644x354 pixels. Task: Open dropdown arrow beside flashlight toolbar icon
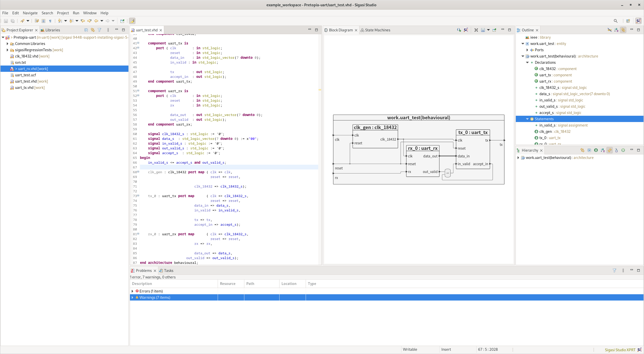point(28,21)
